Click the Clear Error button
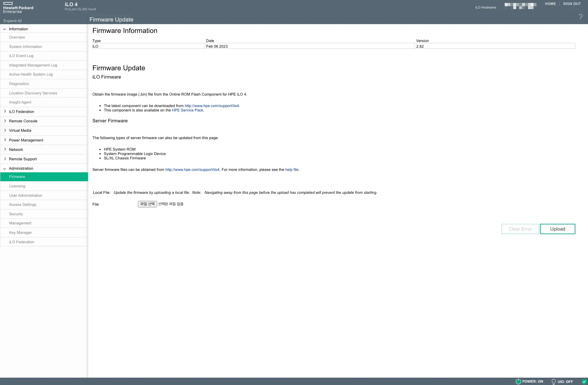The image size is (588, 385). (520, 229)
